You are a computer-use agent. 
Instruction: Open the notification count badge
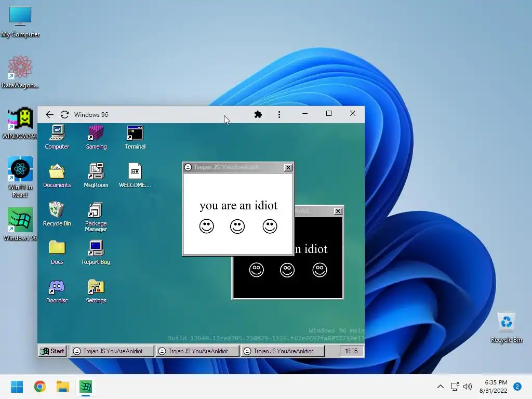point(517,387)
